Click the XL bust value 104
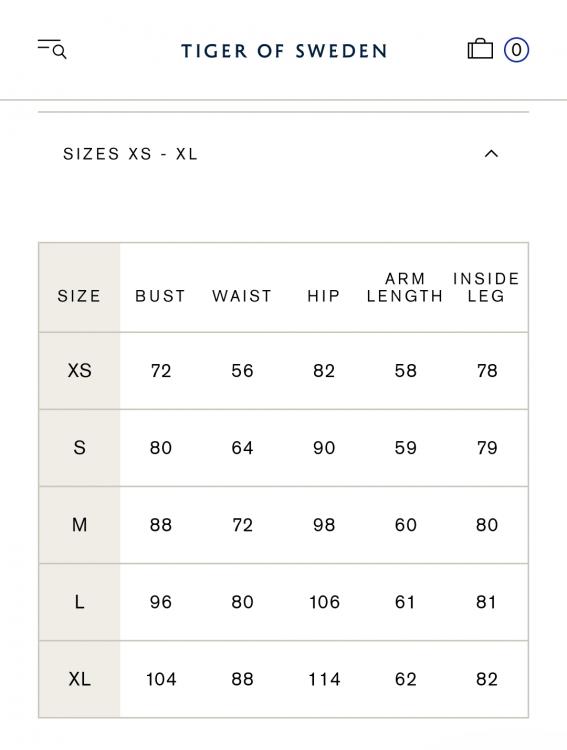 [x=161, y=679]
